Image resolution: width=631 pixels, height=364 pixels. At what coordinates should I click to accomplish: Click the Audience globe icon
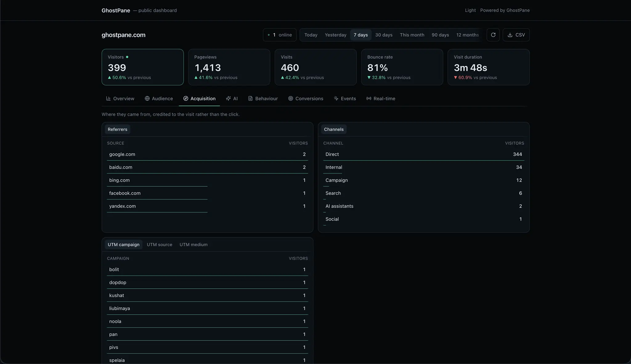(147, 99)
